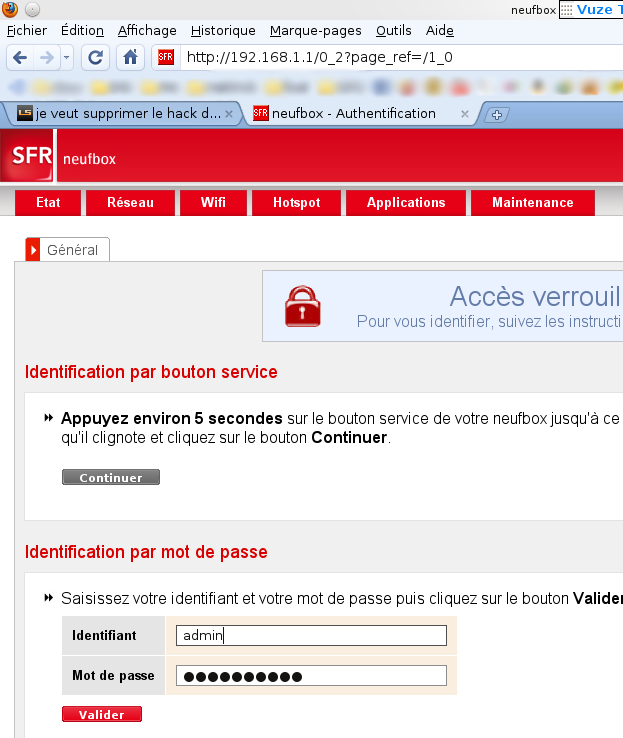Select the Général sub-tab

coord(68,249)
